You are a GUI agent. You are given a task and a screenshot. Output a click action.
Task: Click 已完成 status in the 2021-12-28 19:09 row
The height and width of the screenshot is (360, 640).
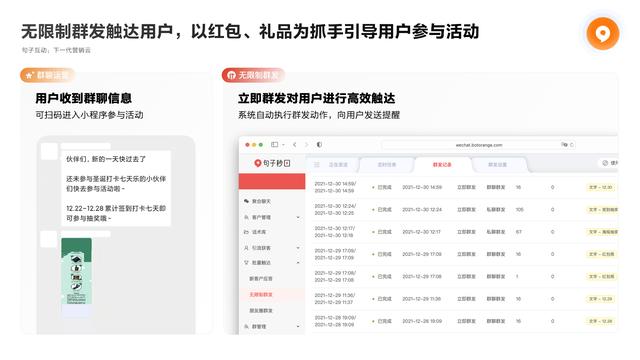tap(382, 321)
